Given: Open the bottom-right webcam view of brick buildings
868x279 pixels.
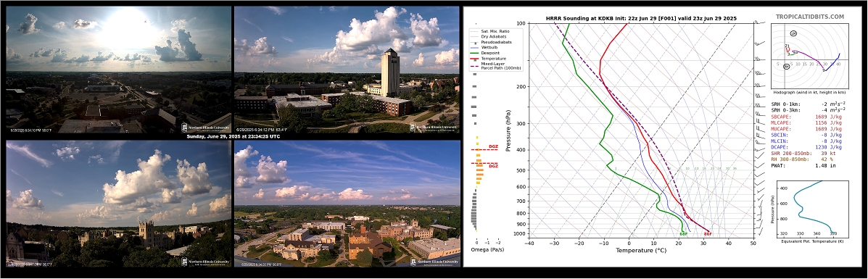Looking at the screenshot, I should point(347,204).
